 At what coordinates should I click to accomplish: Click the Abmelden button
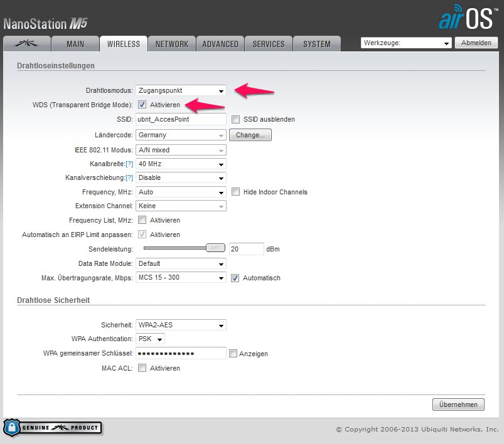pos(476,43)
